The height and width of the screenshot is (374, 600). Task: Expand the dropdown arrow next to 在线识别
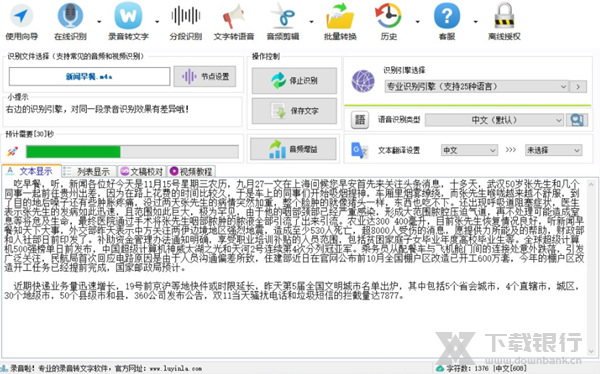pyautogui.click(x=99, y=22)
